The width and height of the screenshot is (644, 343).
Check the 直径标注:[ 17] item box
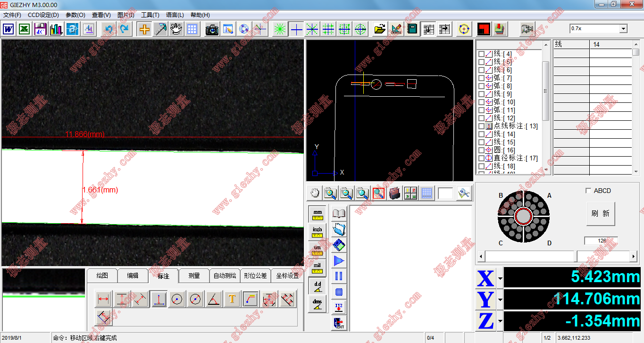click(x=481, y=158)
